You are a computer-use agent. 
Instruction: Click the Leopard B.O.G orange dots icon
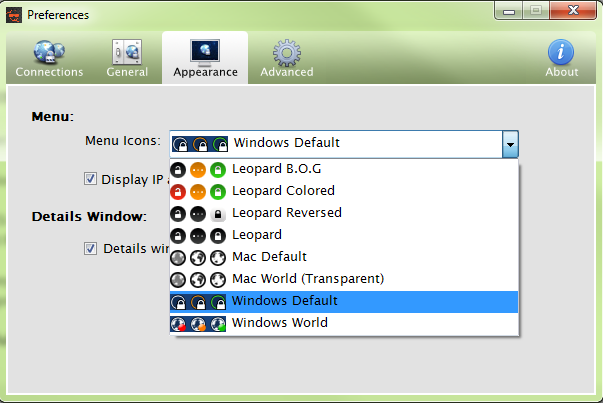[198, 170]
